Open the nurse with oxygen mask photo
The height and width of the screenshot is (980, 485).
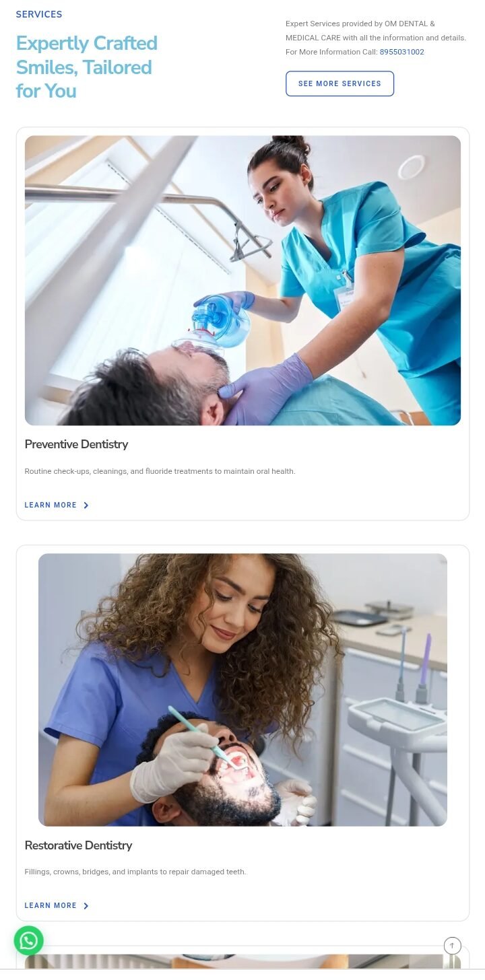[243, 281]
